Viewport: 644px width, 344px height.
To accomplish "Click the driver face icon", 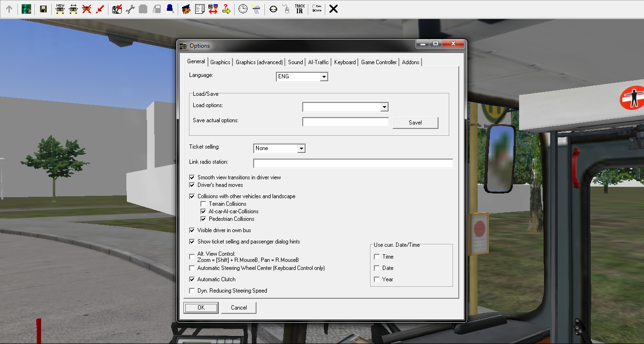I will pos(186,9).
